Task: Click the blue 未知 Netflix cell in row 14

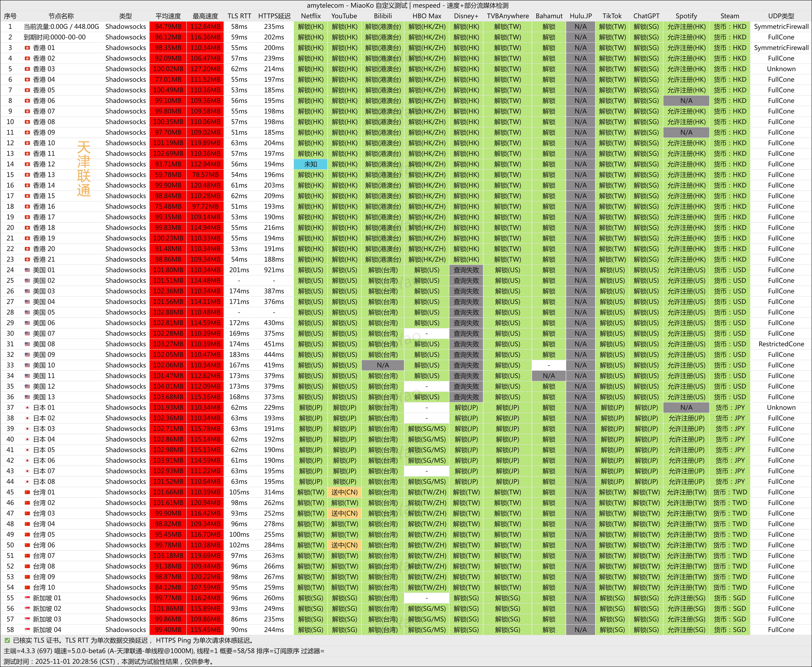Action: click(310, 164)
